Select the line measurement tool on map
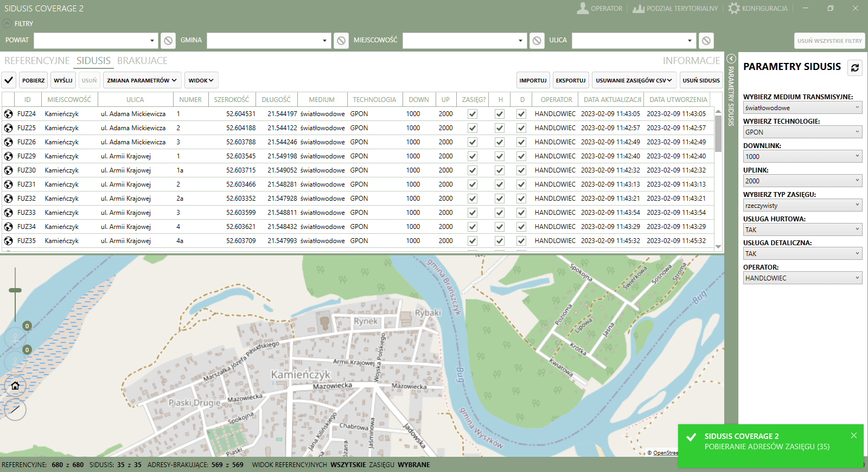 [x=15, y=409]
